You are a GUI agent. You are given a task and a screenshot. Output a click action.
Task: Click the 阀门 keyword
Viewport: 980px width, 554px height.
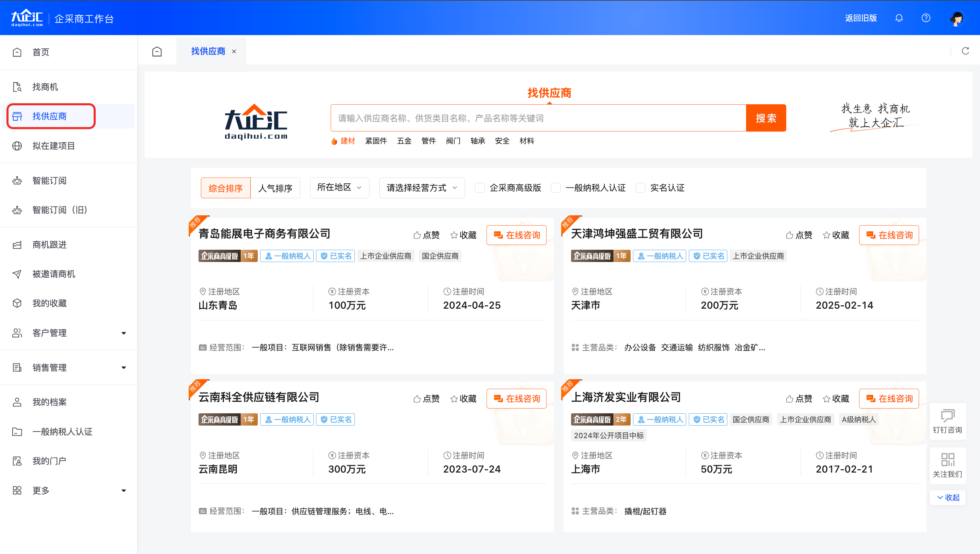pos(453,141)
